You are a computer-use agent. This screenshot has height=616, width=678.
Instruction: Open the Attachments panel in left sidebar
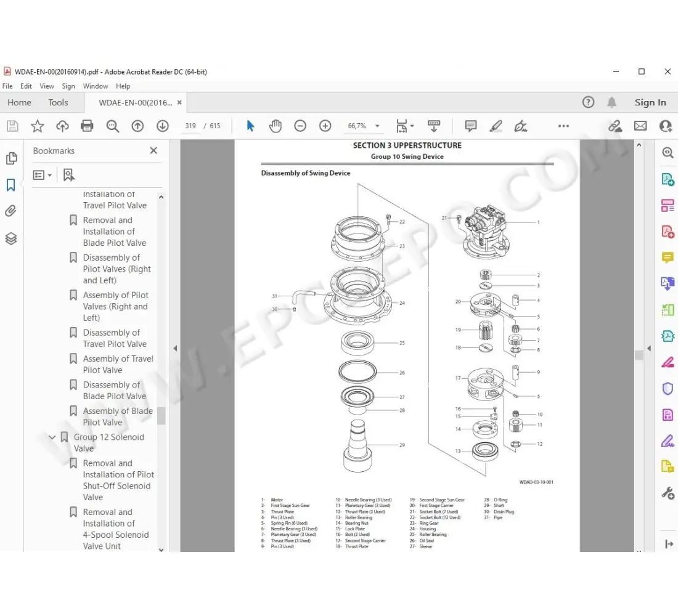tap(11, 211)
